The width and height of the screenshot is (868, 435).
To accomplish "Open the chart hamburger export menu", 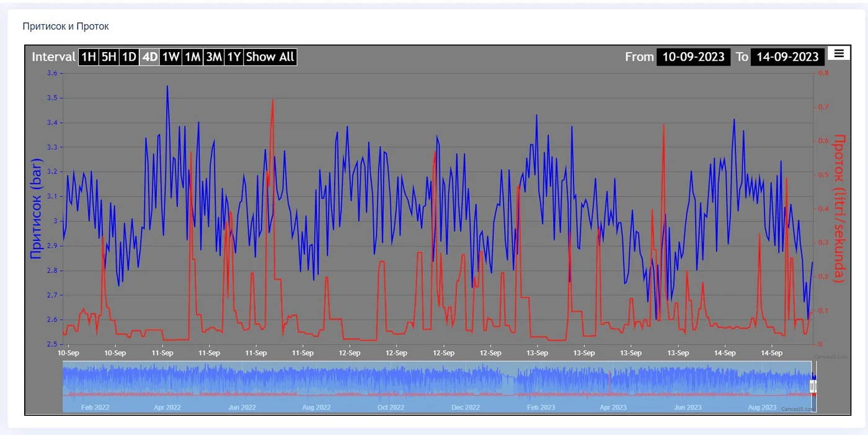I will [839, 53].
